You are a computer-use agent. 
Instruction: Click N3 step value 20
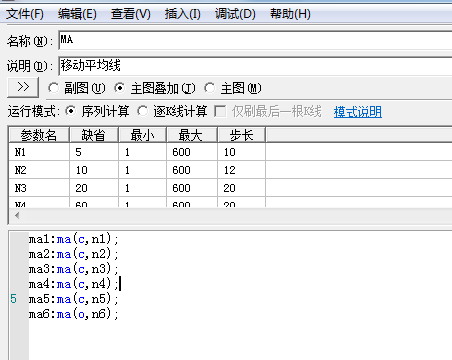[242, 188]
